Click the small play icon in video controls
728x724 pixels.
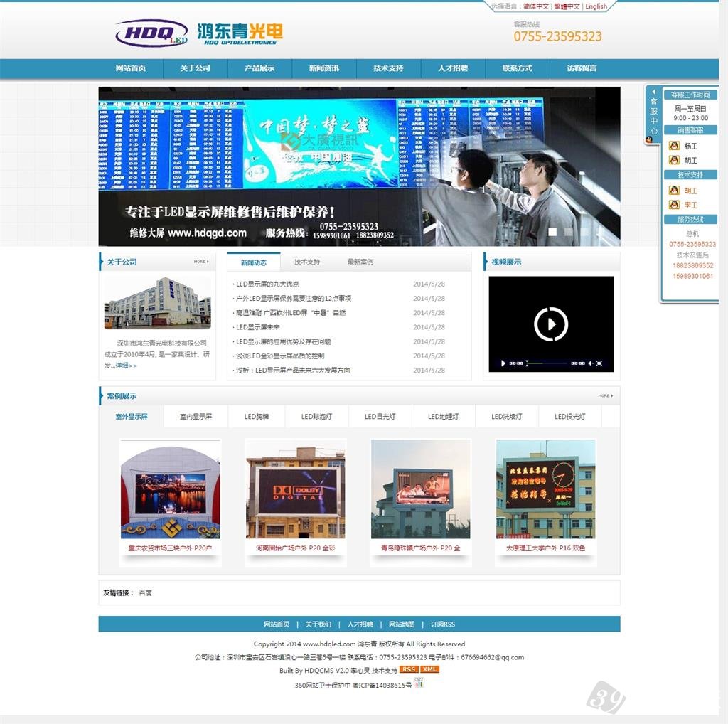(504, 363)
